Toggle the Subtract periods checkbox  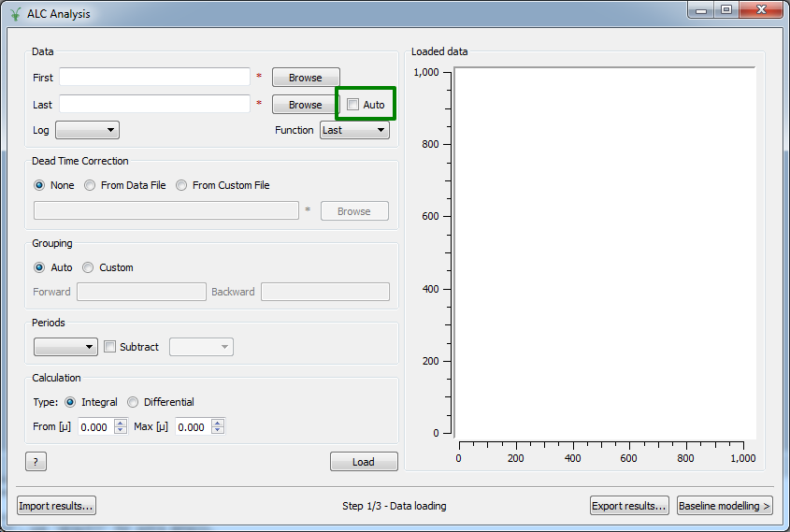110,347
